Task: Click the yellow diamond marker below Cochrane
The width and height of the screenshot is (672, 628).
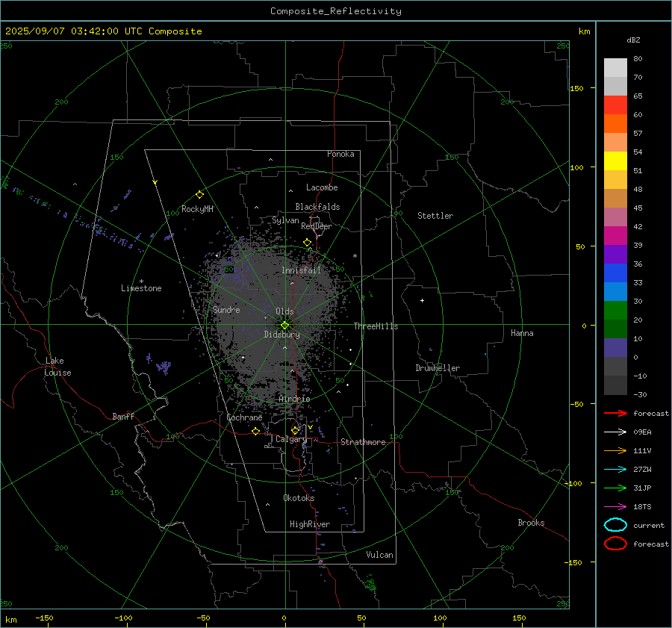Action: (x=256, y=431)
